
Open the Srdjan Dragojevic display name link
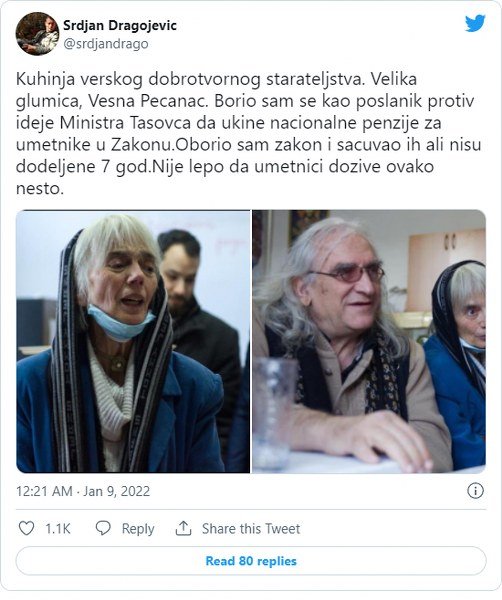[120, 26]
